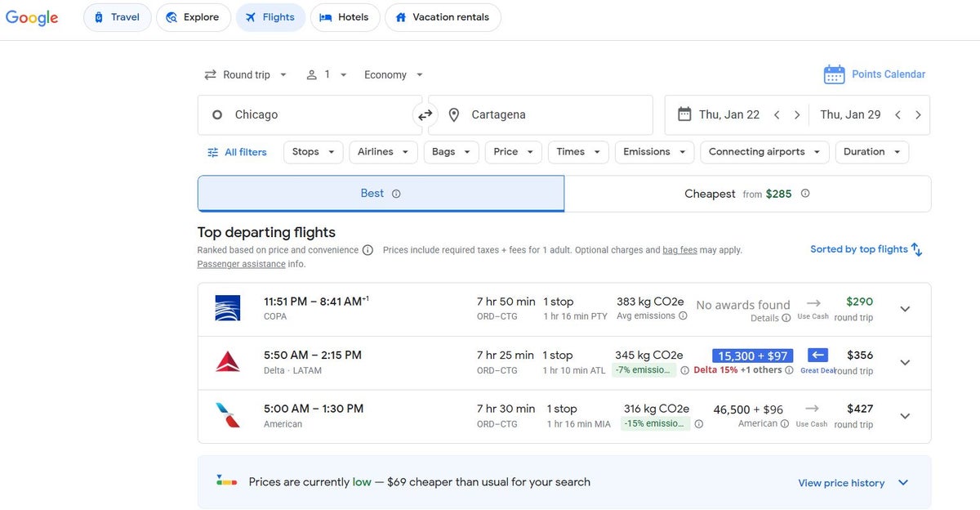The width and height of the screenshot is (980, 510).
Task: Click the info icon next to Best
Action: [x=396, y=194]
